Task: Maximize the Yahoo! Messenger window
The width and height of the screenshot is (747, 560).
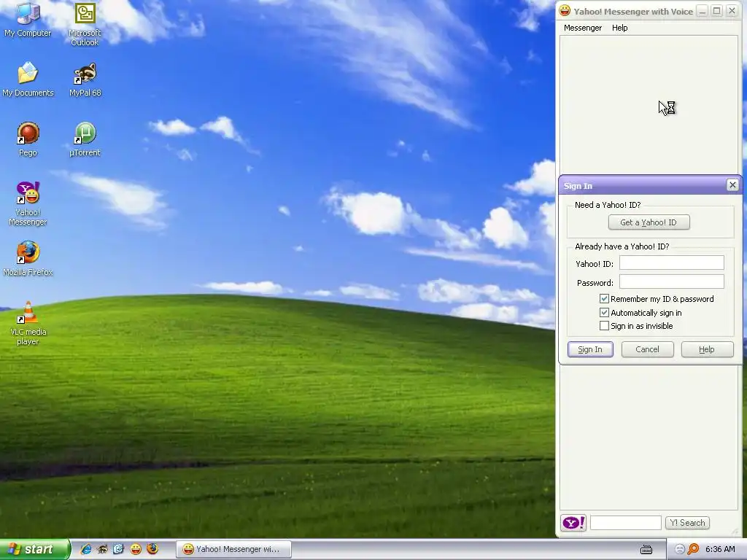Action: click(717, 11)
